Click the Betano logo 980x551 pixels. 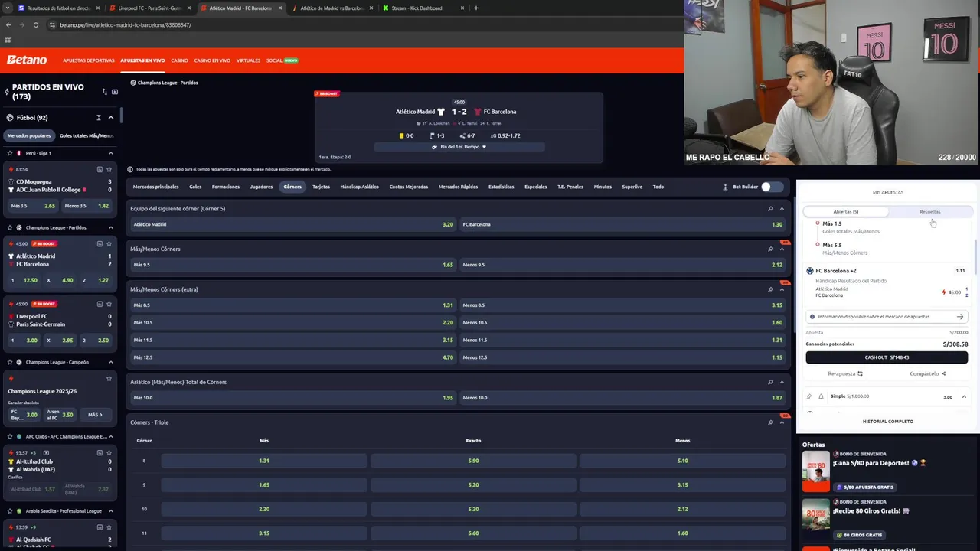point(27,60)
